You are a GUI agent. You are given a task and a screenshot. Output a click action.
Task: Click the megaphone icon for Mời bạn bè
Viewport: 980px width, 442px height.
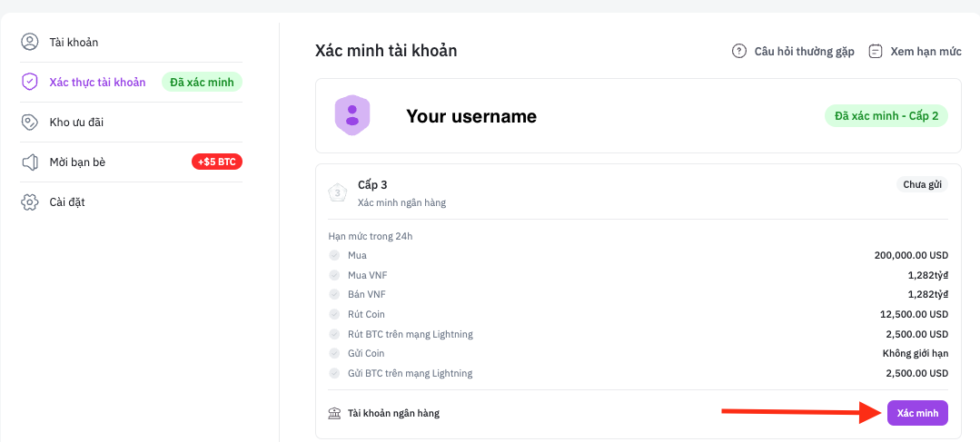coord(30,162)
